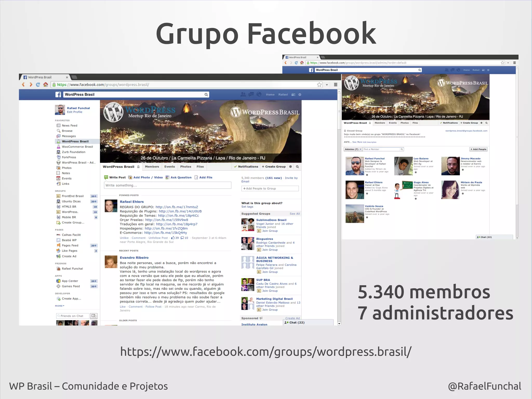Click search icon in front group tab bar
This screenshot has height=399, width=532.
point(297,167)
